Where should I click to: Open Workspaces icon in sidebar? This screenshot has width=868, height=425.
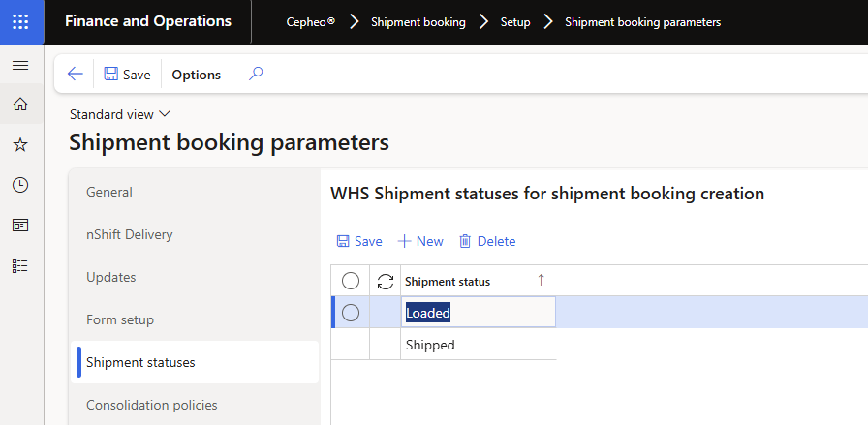20,225
